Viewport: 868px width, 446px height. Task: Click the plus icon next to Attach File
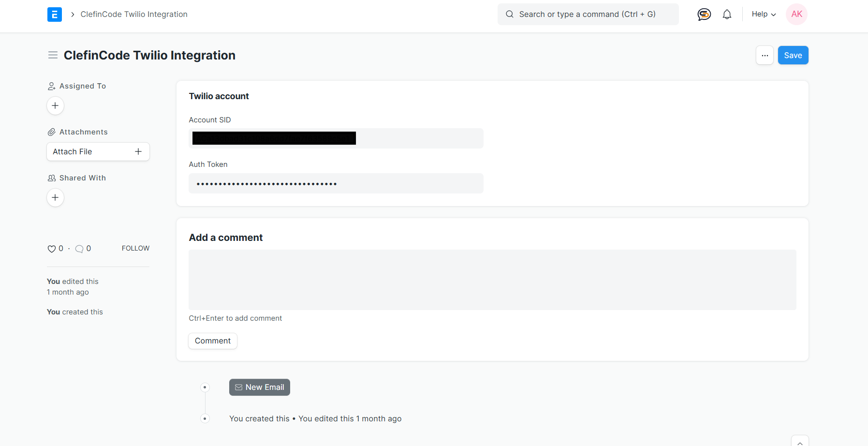pyautogui.click(x=138, y=151)
